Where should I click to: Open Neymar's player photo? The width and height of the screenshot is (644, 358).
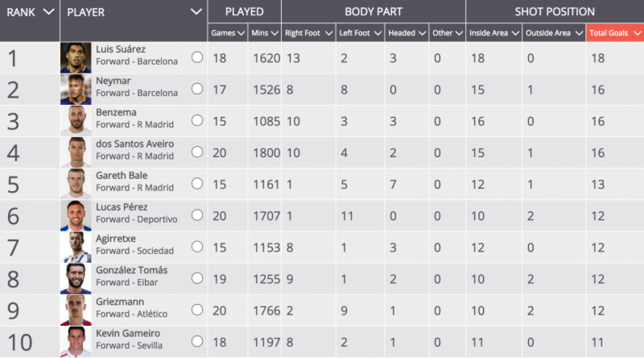coord(76,89)
